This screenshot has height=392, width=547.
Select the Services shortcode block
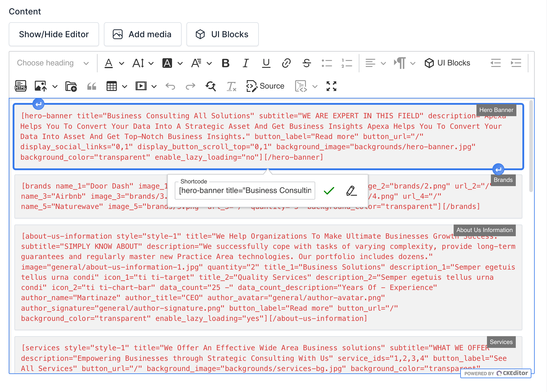click(x=268, y=355)
